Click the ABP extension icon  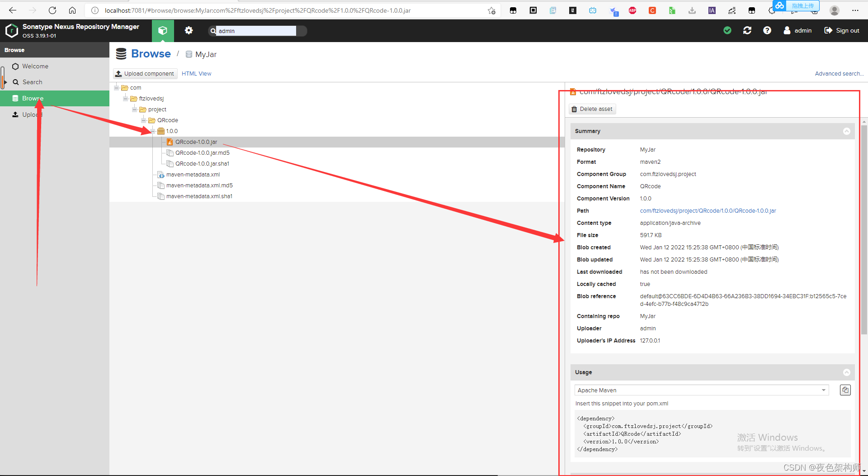coord(632,10)
